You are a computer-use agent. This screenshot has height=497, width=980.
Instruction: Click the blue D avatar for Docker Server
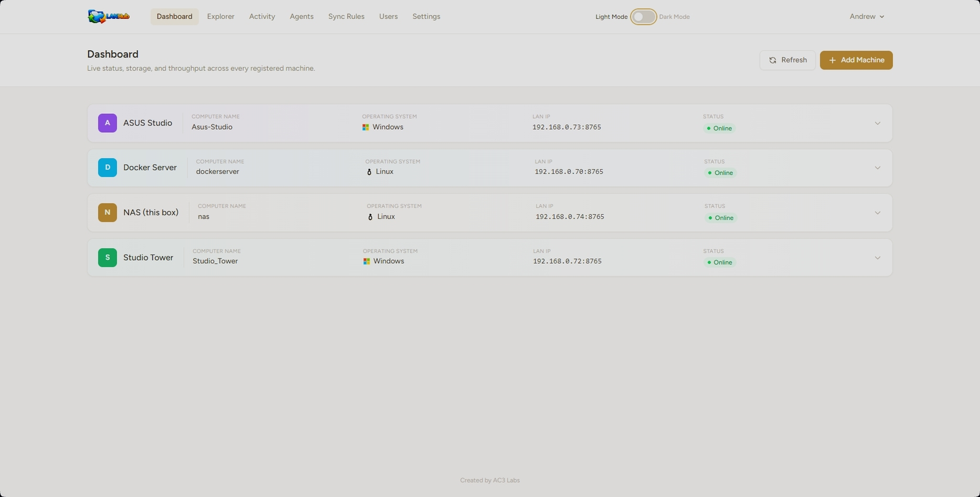(x=107, y=168)
